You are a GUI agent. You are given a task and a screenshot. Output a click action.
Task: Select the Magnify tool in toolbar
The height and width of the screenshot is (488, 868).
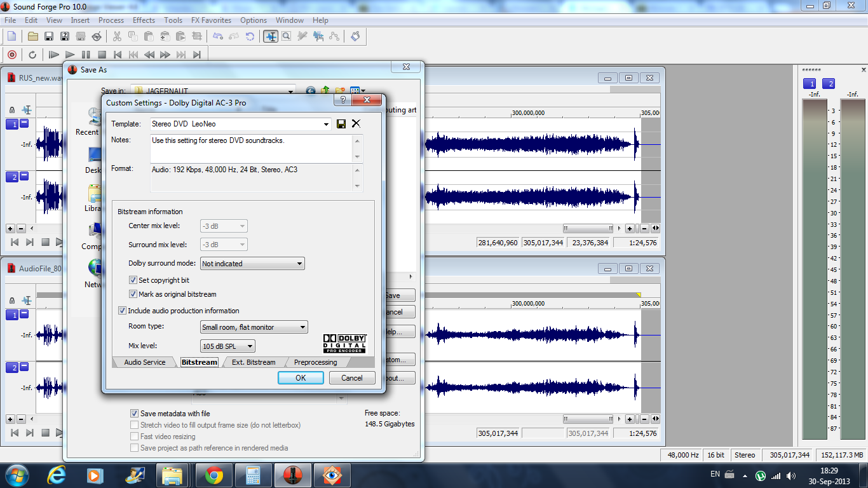[x=287, y=36]
